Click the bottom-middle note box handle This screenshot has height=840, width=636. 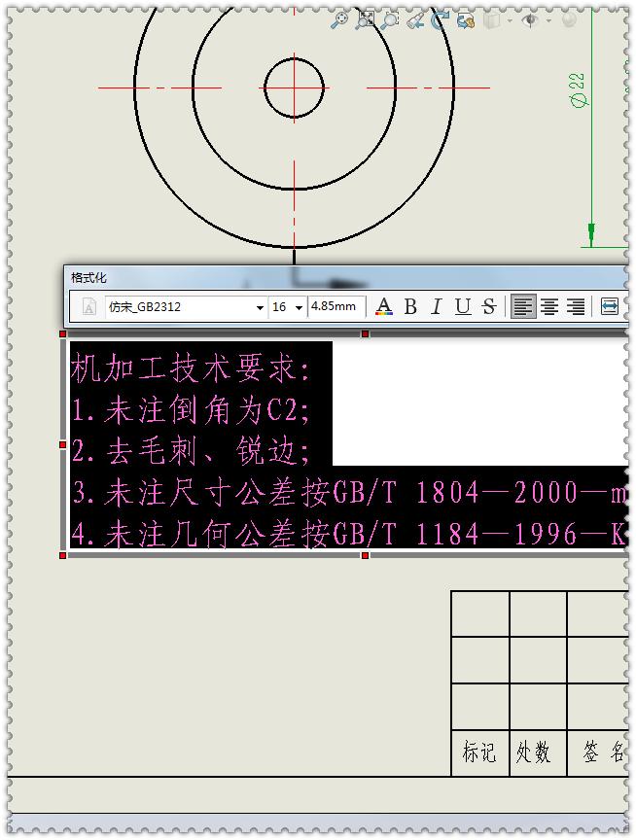click(x=365, y=555)
